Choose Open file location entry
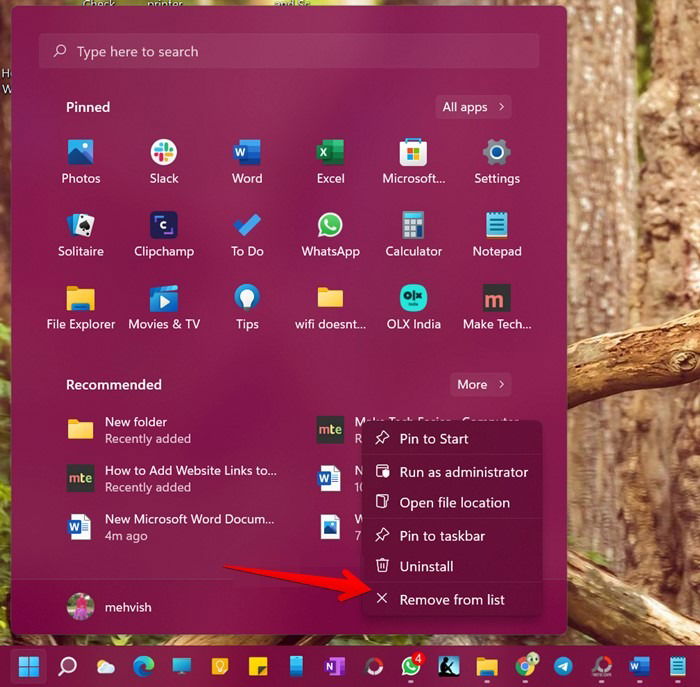Screen dimensions: 700x687 coord(452,503)
